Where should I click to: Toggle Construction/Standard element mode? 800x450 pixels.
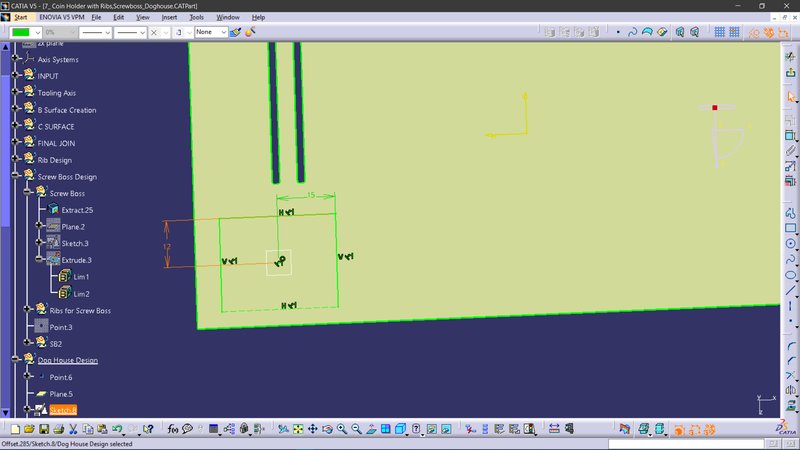(x=754, y=32)
